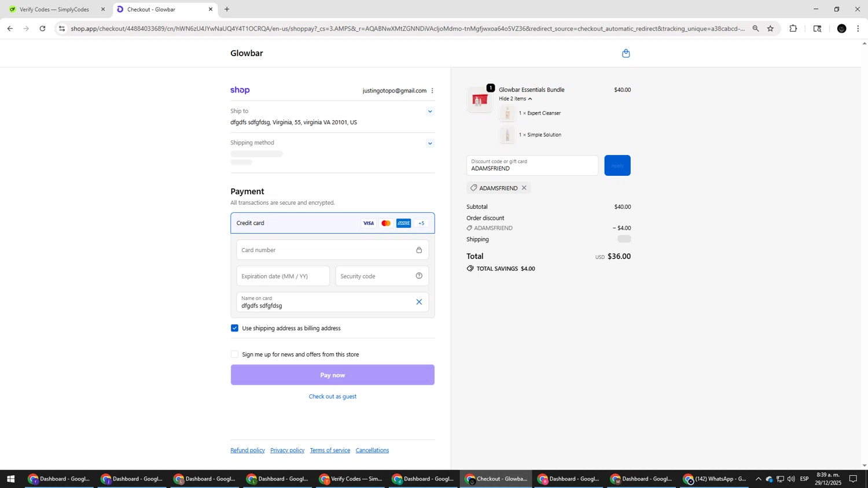
Task: Remove the ADAMSFRIEND discount tag
Action: 524,188
